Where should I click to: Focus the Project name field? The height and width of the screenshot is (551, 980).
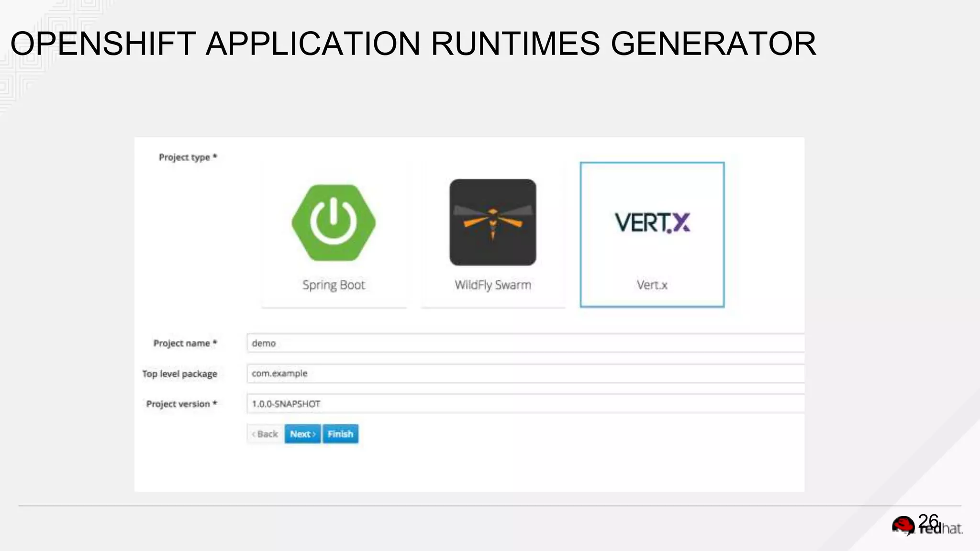point(525,343)
